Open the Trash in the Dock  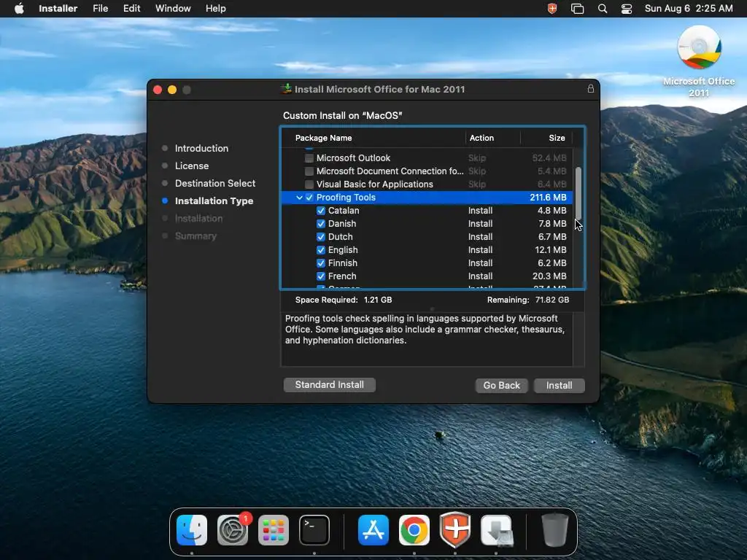pyautogui.click(x=555, y=530)
